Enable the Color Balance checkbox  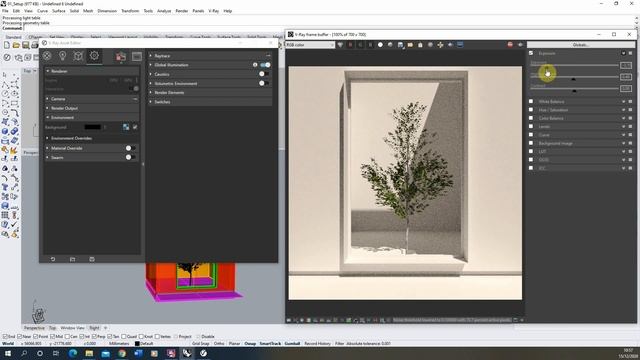pyautogui.click(x=531, y=118)
